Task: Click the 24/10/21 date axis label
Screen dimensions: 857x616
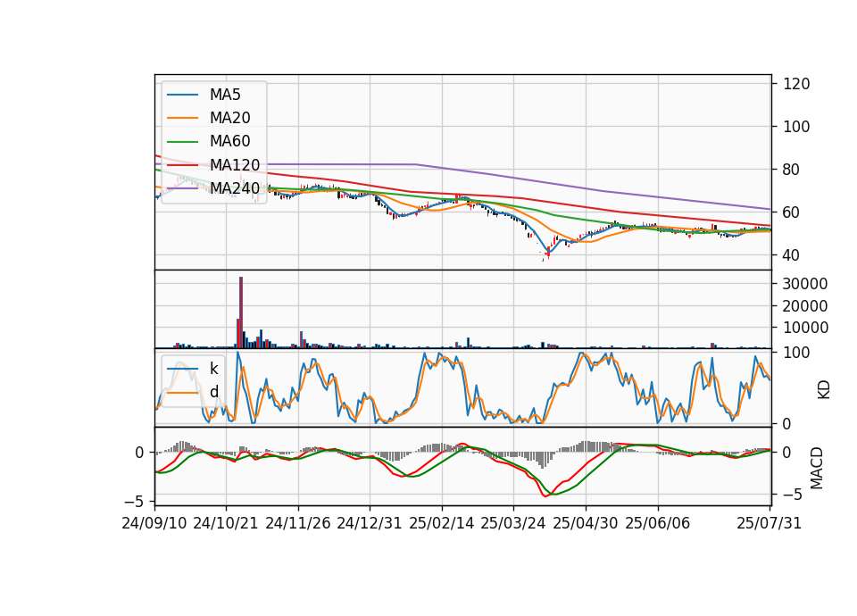Action: point(226,523)
